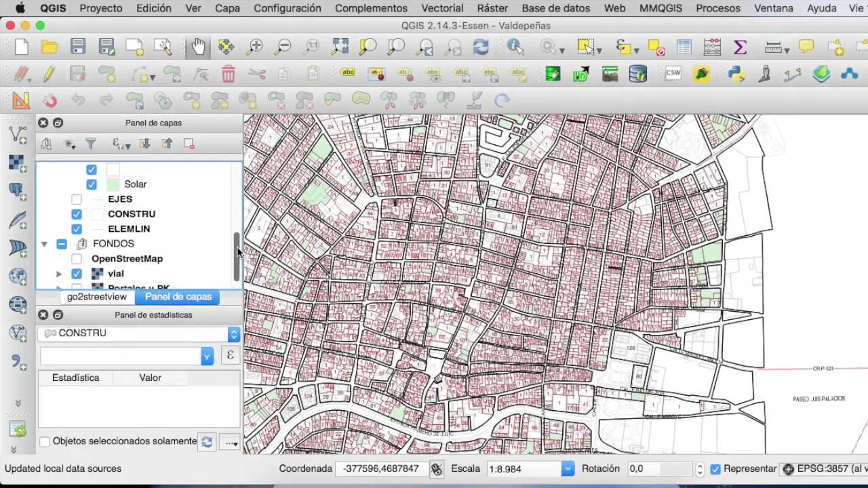Open the Proyecto menu

pyautogui.click(x=101, y=8)
